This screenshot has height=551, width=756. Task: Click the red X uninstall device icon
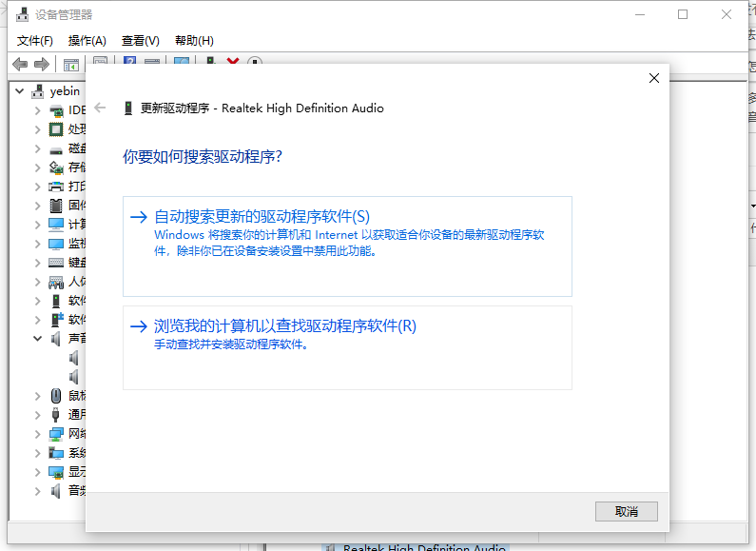tap(233, 64)
